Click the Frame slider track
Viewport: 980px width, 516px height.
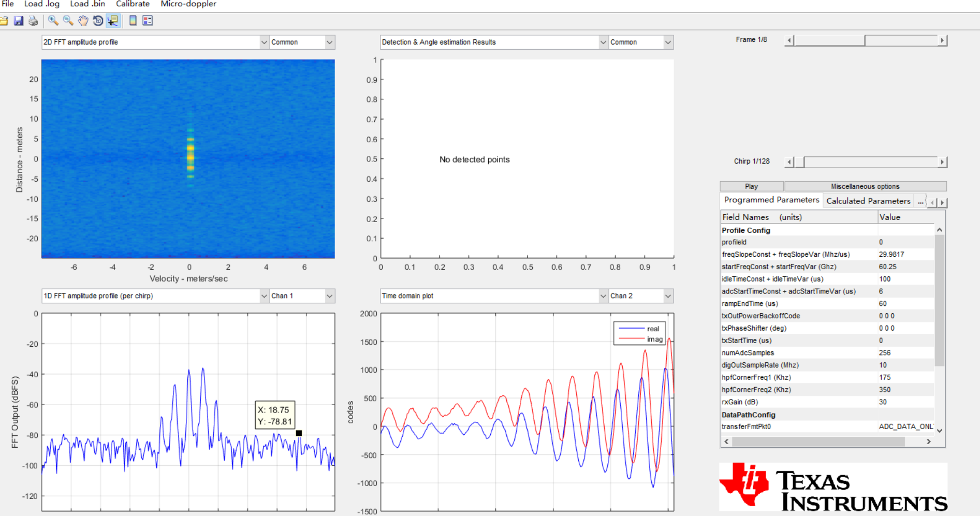click(901, 40)
